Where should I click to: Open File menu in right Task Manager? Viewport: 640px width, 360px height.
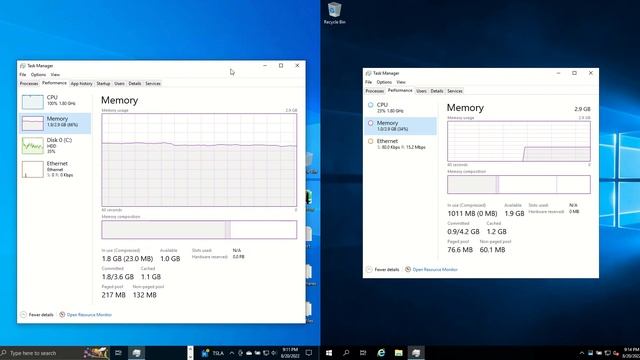pos(369,82)
